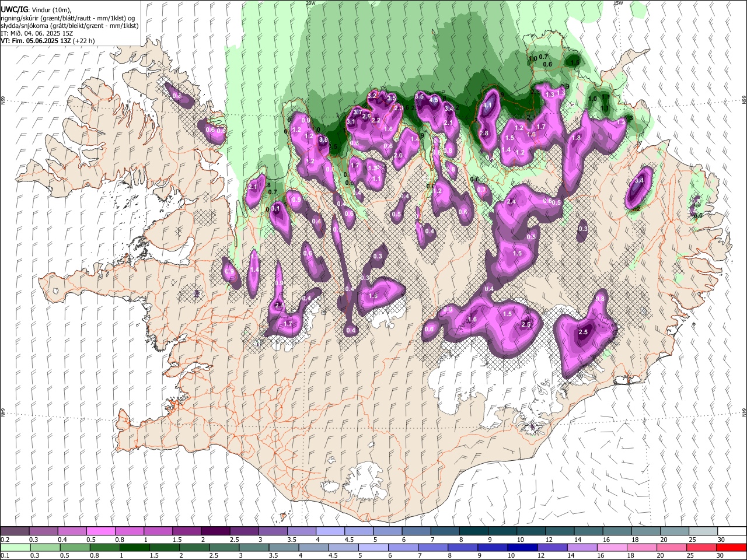Click the top-row legend swatch labeled 18
This screenshot has height=560, width=747.
(x=645, y=531)
